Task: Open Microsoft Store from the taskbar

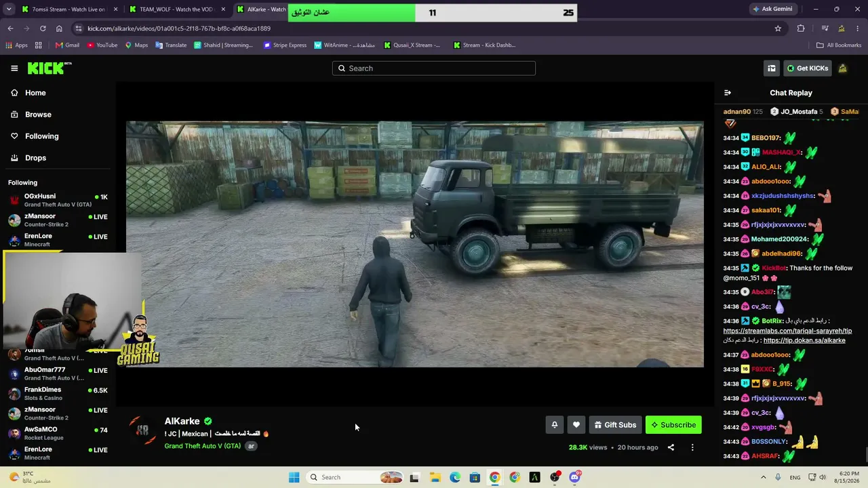Action: (x=475, y=477)
